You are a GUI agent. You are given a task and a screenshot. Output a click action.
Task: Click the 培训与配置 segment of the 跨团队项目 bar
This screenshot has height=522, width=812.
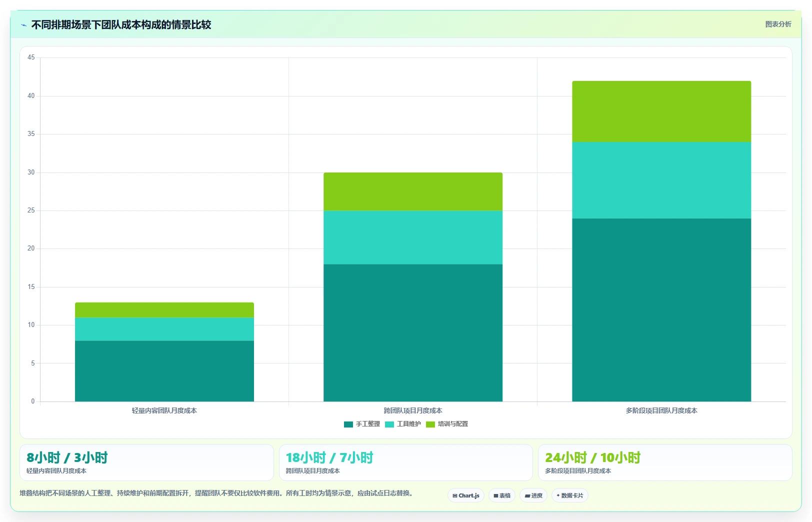click(413, 191)
